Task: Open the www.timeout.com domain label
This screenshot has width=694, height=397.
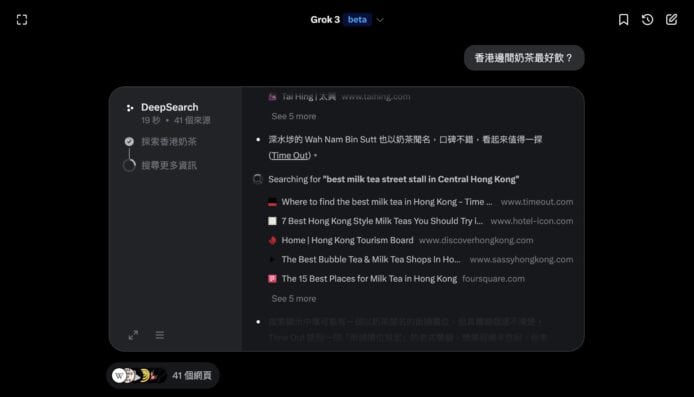Action: click(537, 202)
